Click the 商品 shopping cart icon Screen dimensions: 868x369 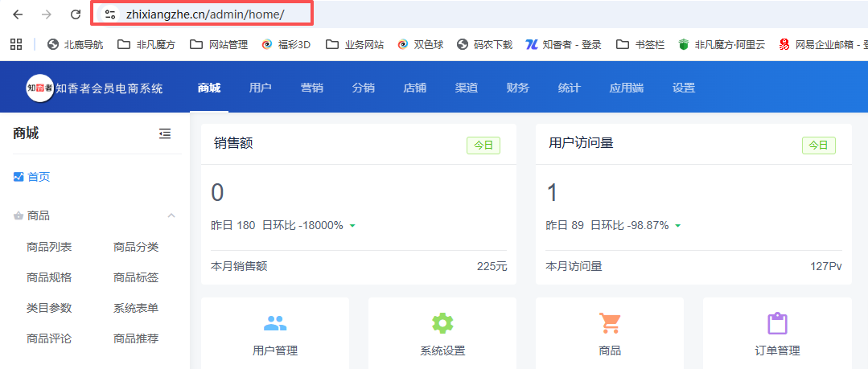click(x=610, y=323)
